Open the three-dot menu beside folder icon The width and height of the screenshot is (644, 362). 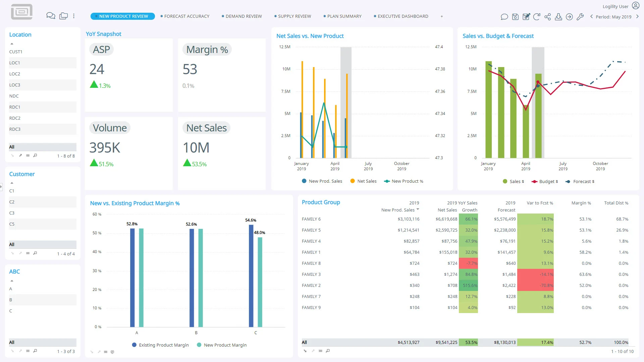(74, 16)
